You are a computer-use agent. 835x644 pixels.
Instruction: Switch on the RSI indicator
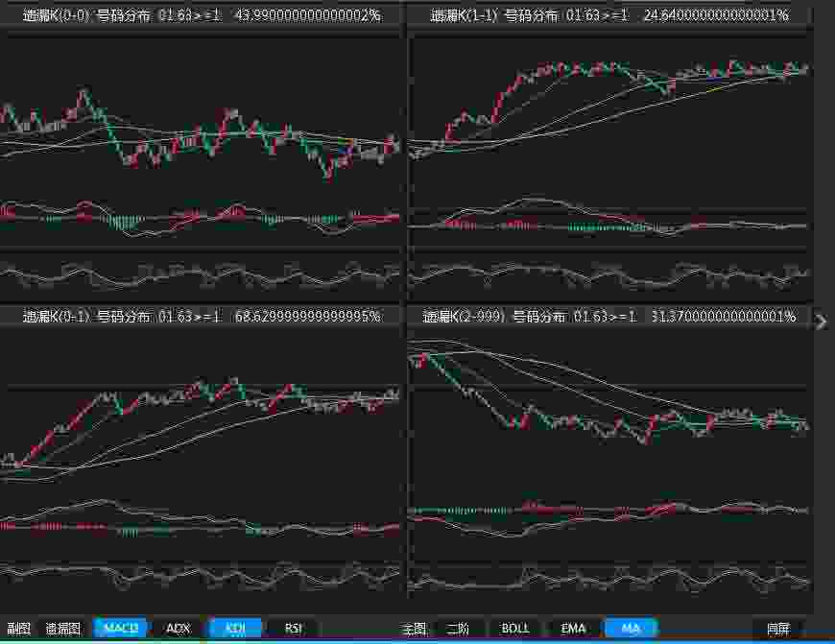(x=294, y=629)
